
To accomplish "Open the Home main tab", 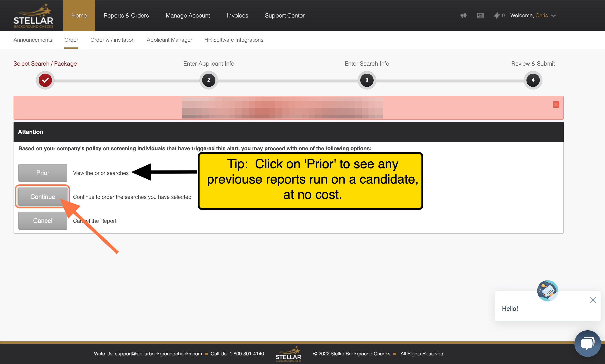I will point(79,16).
